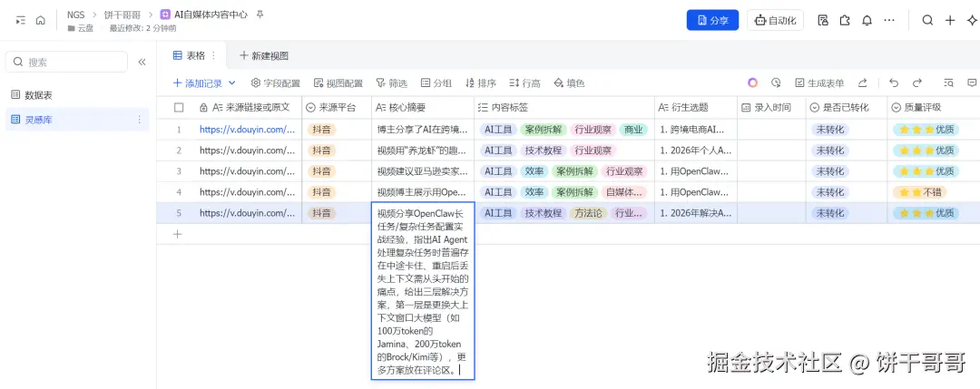Open the 行高 row height tool
980x389 pixels.
tap(525, 83)
